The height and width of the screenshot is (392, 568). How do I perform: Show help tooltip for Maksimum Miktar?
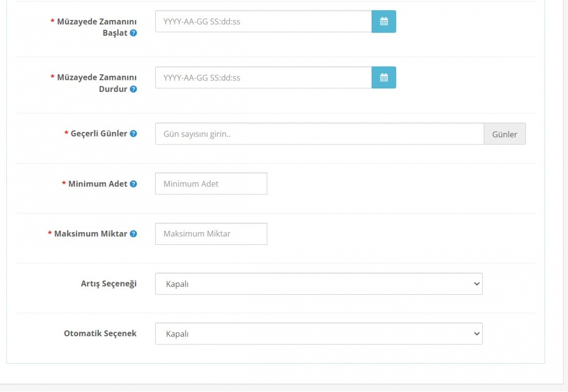[x=134, y=234]
